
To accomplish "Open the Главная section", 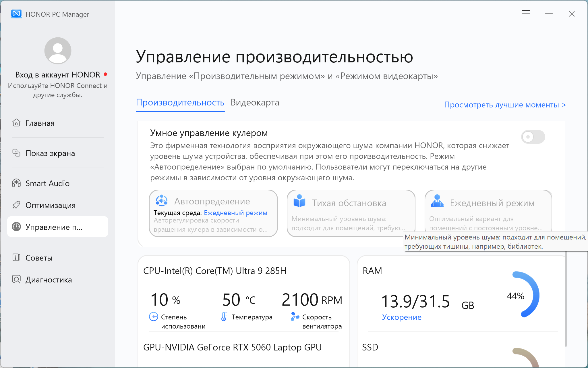I will pyautogui.click(x=40, y=123).
